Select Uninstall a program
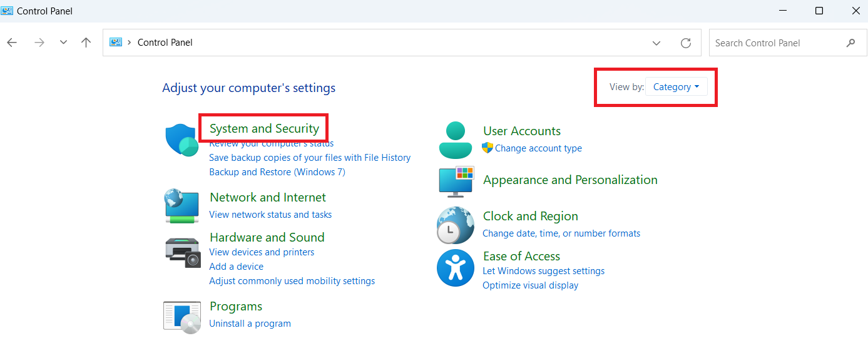The height and width of the screenshot is (363, 868). [250, 324]
